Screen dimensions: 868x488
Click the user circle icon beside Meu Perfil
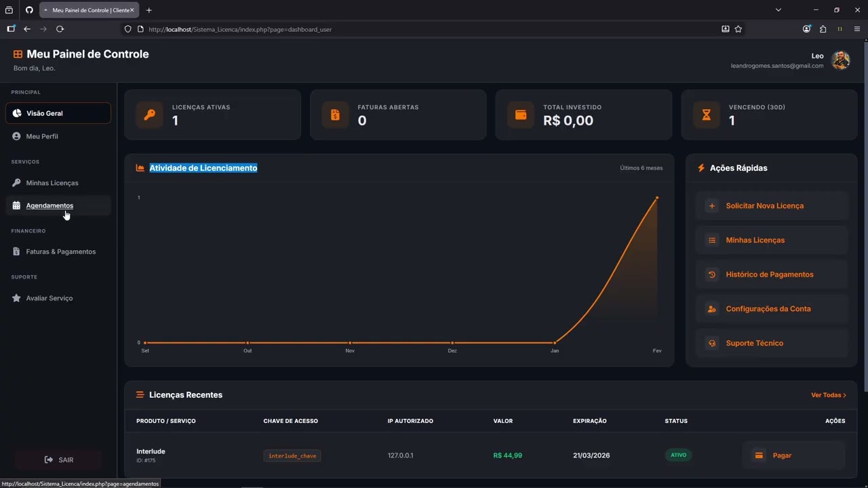pos(16,136)
